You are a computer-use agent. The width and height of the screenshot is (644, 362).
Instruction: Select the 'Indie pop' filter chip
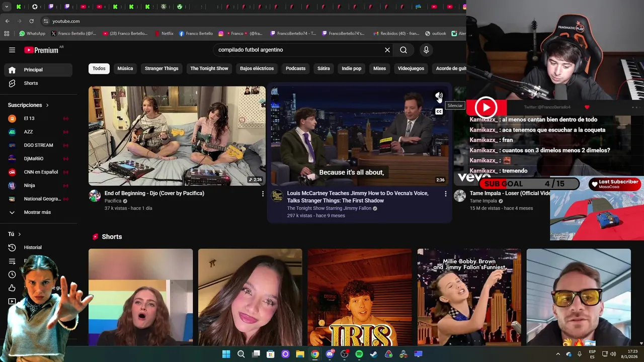click(x=351, y=68)
